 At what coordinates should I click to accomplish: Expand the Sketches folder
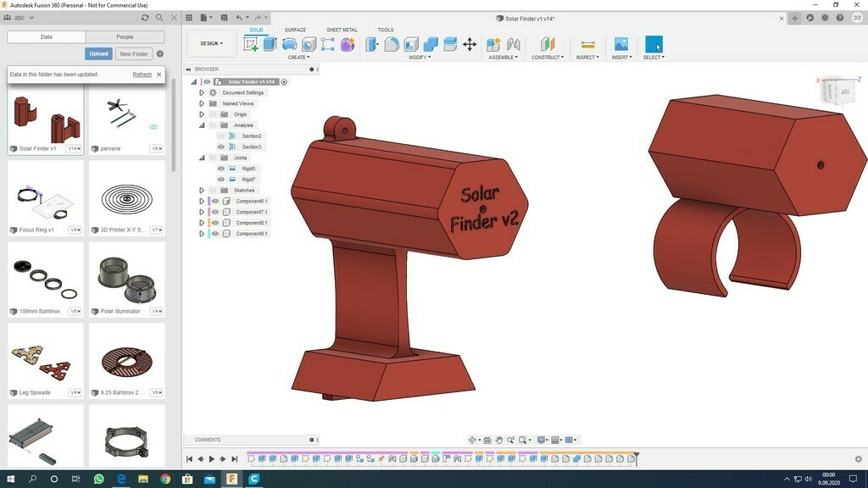coord(202,190)
